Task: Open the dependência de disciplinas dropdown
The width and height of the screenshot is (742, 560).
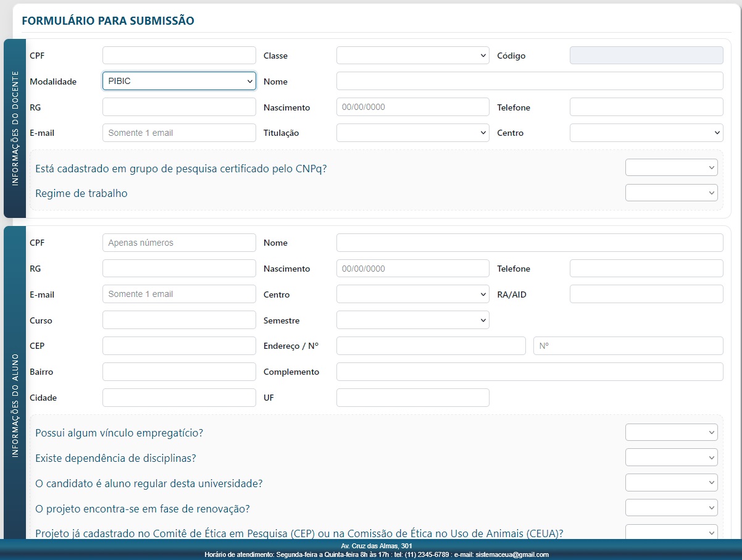Action: coord(671,458)
